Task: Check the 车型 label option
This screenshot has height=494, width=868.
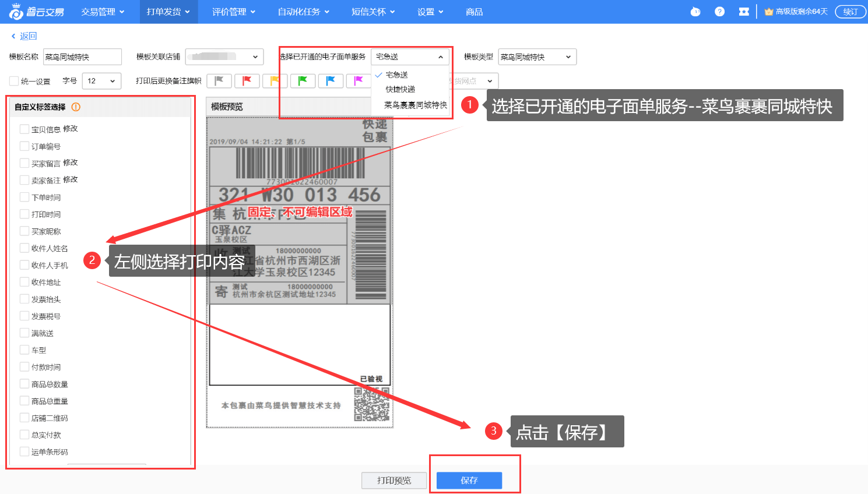Action: (x=24, y=350)
